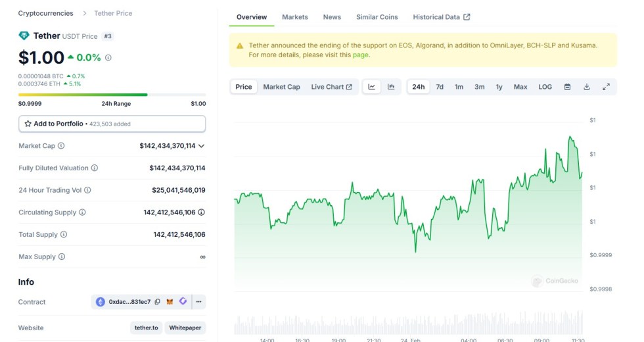The image size is (644, 342).
Task: Go to the Similar Coins tab
Action: [x=377, y=17]
